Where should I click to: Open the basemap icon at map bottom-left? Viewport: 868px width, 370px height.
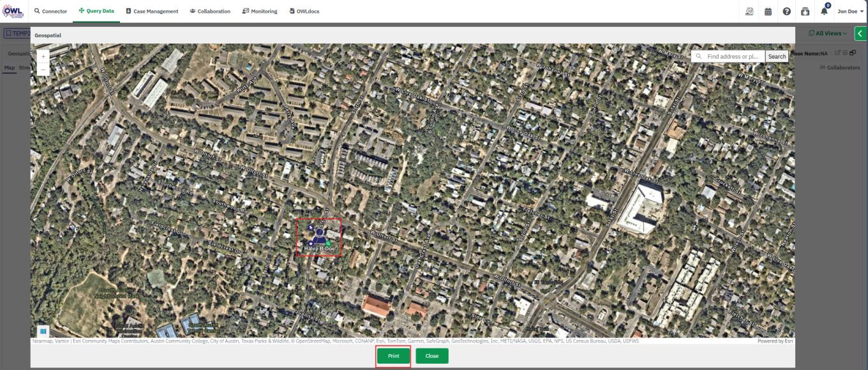tap(43, 330)
